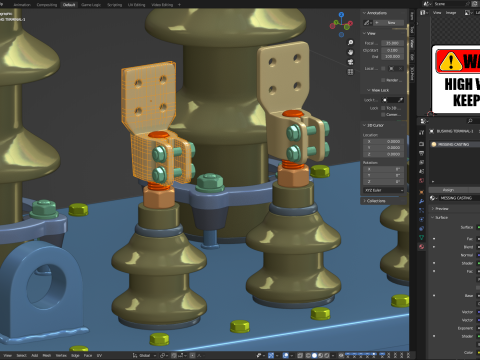Collapse the View panel in sidebar
480x360 pixels.
coord(364,33)
